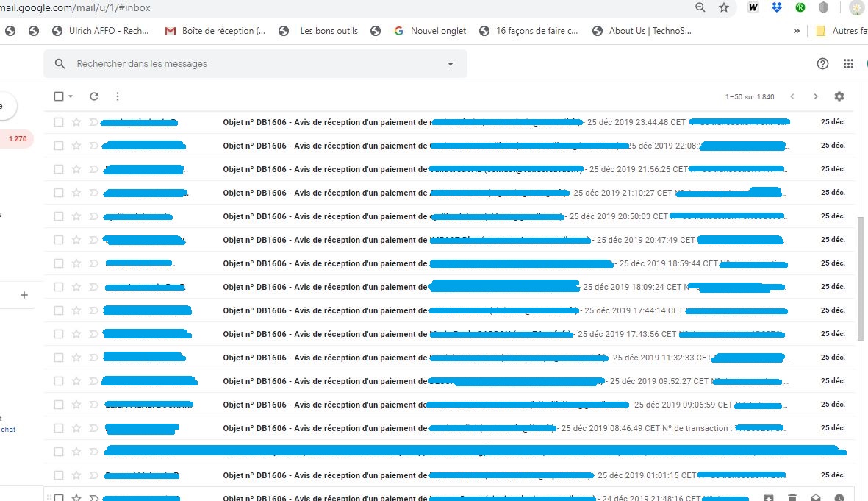Open the Google apps grid
This screenshot has height=501, width=868.
[x=848, y=64]
